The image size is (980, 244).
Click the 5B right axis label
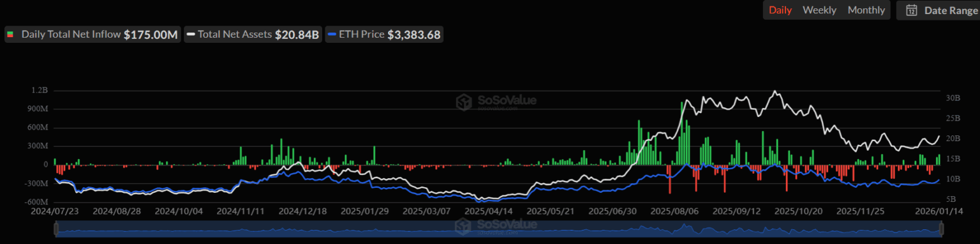tap(951, 199)
